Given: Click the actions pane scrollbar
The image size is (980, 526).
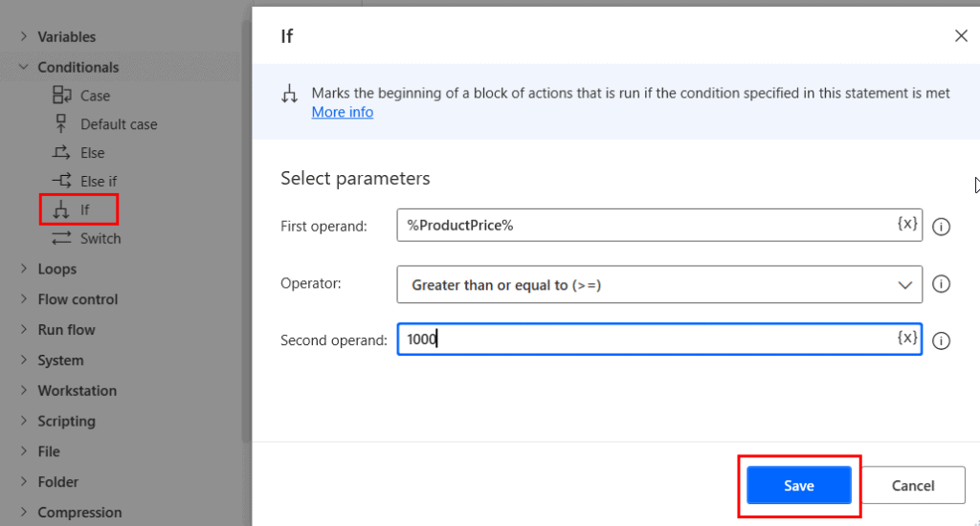Looking at the screenshot, I should [246, 231].
